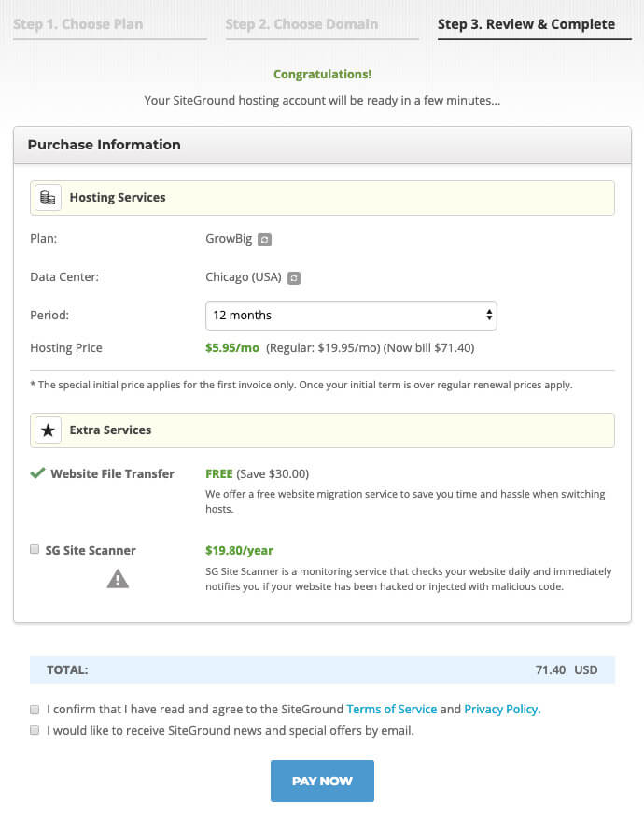Click the Hosting Services coin stack icon
The image size is (644, 831).
[x=48, y=198]
